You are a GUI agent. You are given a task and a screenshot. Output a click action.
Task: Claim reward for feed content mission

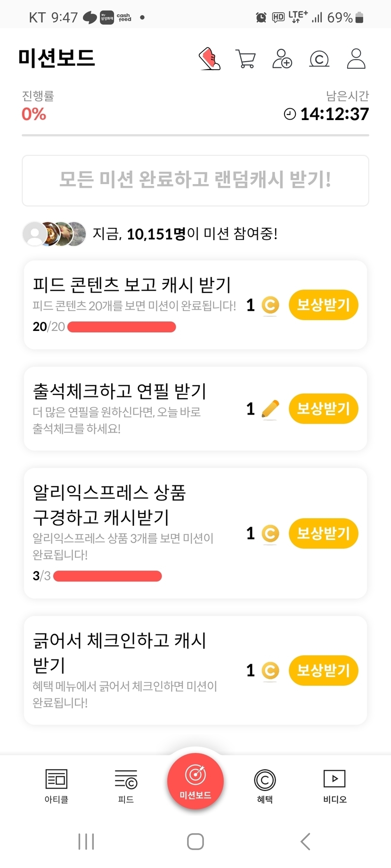coord(323,305)
